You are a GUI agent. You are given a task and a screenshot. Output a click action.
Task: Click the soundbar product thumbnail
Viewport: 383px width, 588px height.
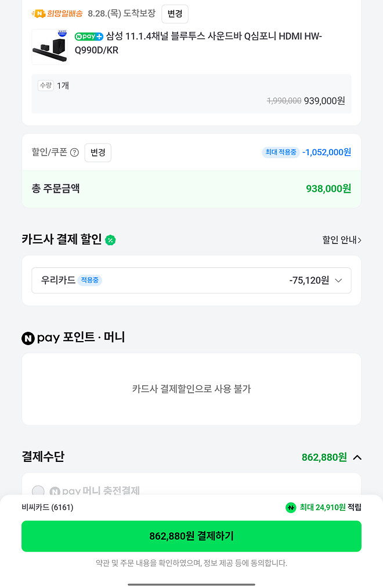click(x=49, y=46)
